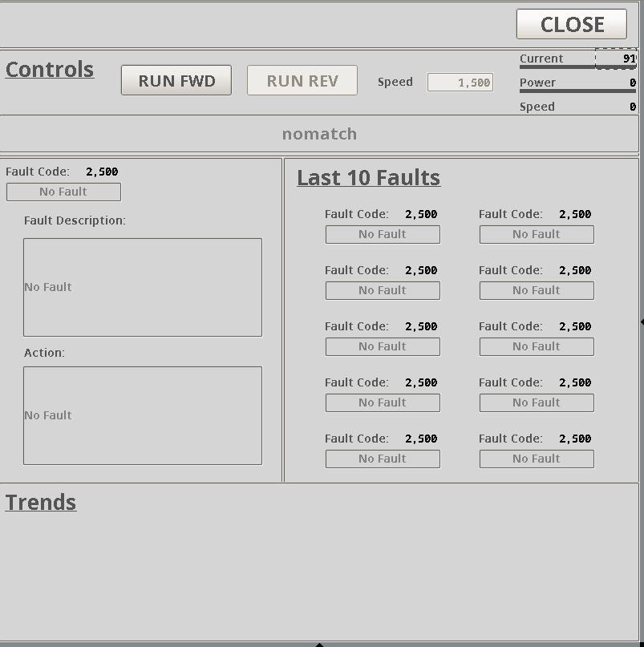Image resolution: width=644 pixels, height=647 pixels.
Task: Click the Trends heading
Action: tap(41, 502)
